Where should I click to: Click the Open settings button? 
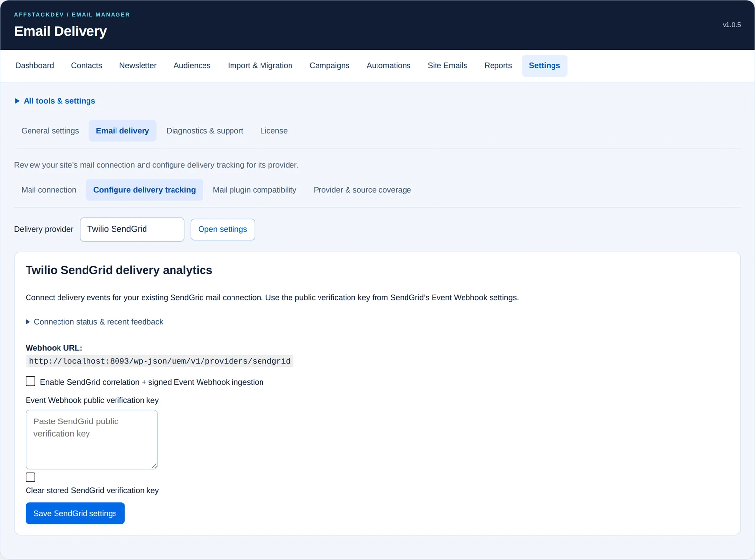coord(223,229)
